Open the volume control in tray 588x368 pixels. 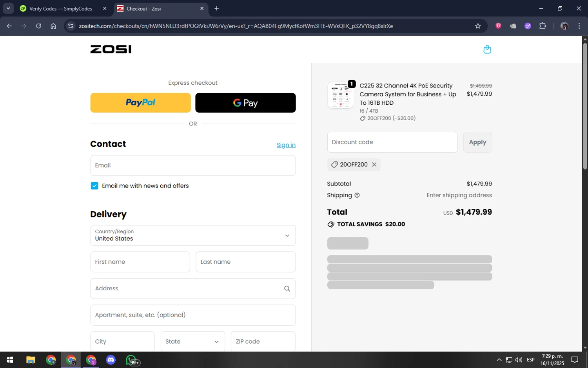click(519, 360)
